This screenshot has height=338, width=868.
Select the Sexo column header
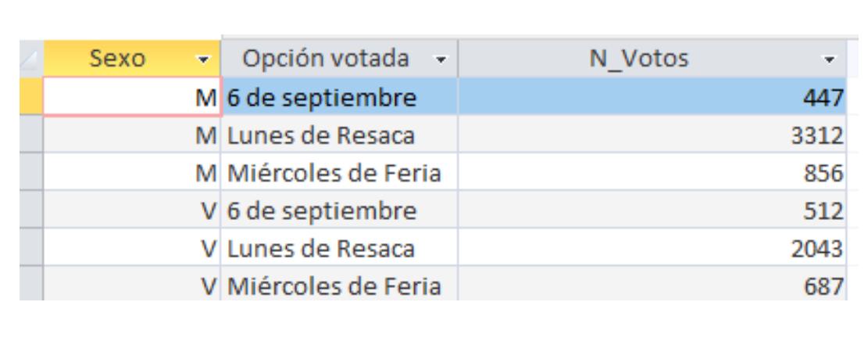pyautogui.click(x=132, y=59)
